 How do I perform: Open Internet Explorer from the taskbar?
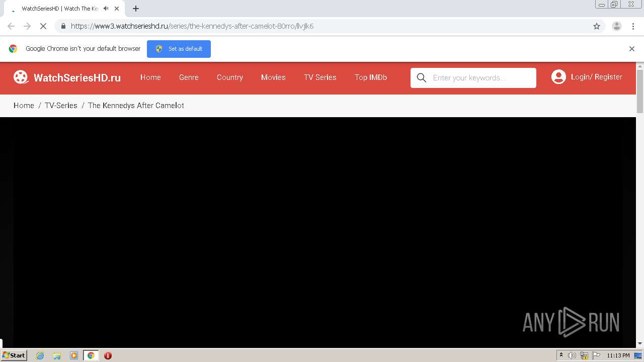pyautogui.click(x=40, y=355)
